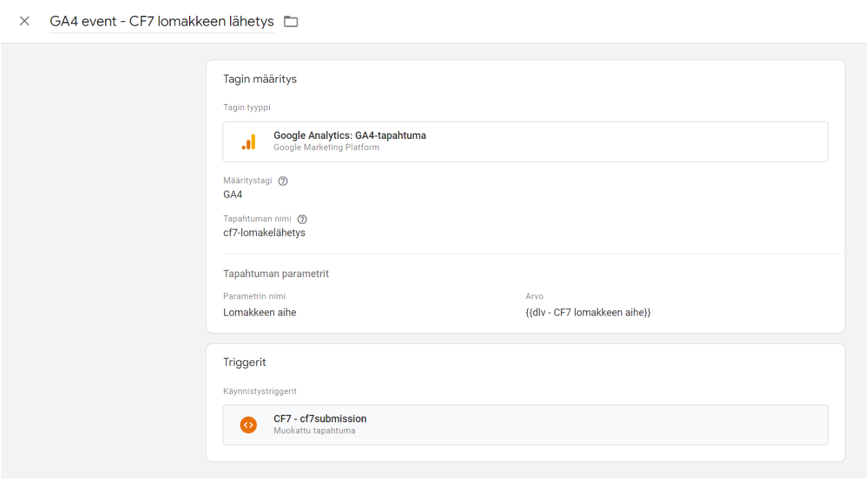The height and width of the screenshot is (481, 868).
Task: Click the Käynnistystriggerit area
Action: click(261, 391)
